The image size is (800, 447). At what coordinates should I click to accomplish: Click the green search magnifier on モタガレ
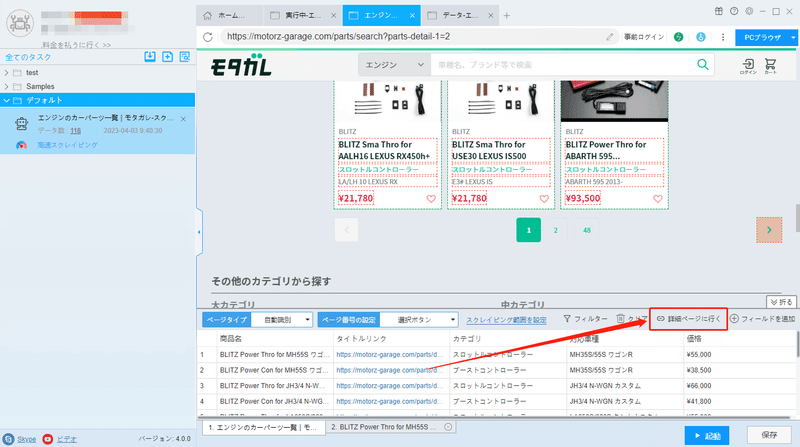pos(703,65)
